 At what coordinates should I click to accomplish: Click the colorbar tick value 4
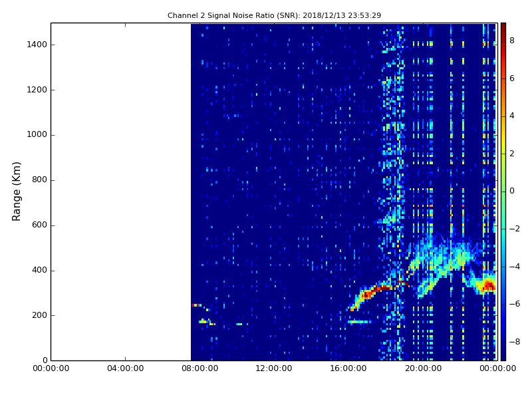pos(512,116)
